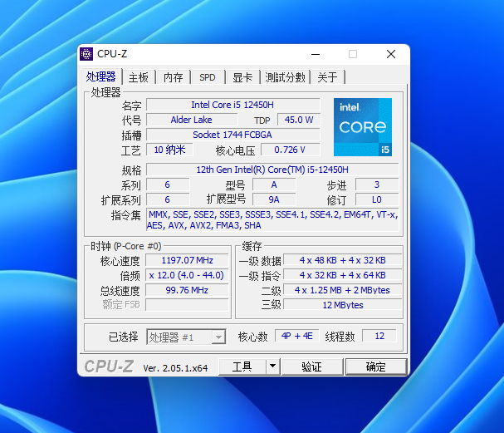Screen dimensions: 504x433
Task: Click the name field Intel Core i5 12450H
Action: point(233,105)
